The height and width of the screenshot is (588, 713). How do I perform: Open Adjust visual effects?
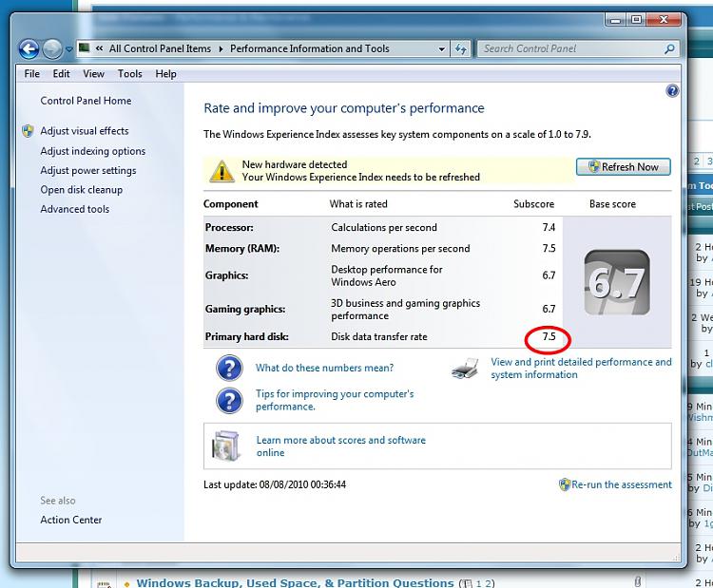coord(85,131)
